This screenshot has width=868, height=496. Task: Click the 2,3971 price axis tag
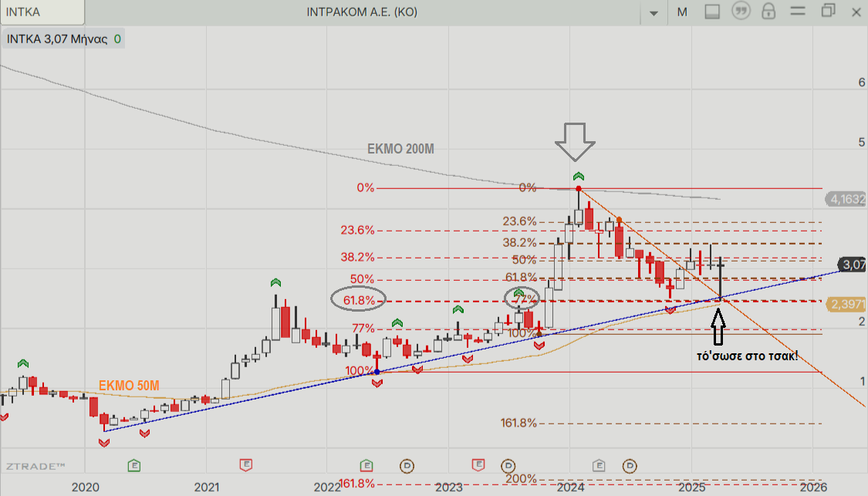pyautogui.click(x=846, y=304)
